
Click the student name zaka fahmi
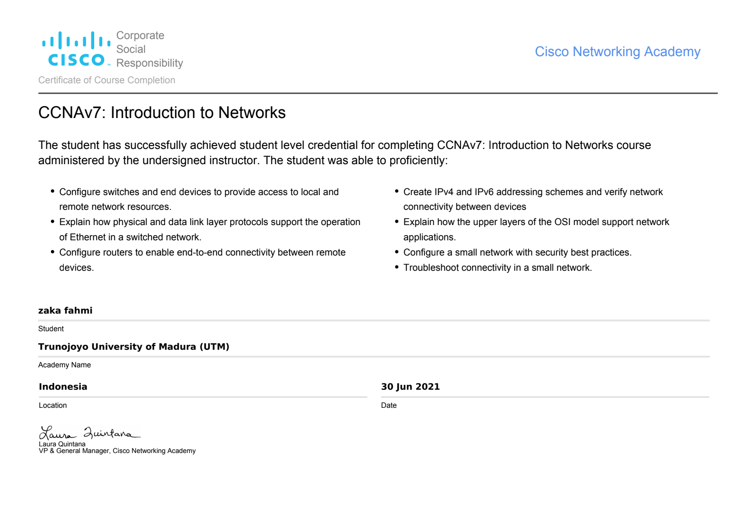pos(65,311)
